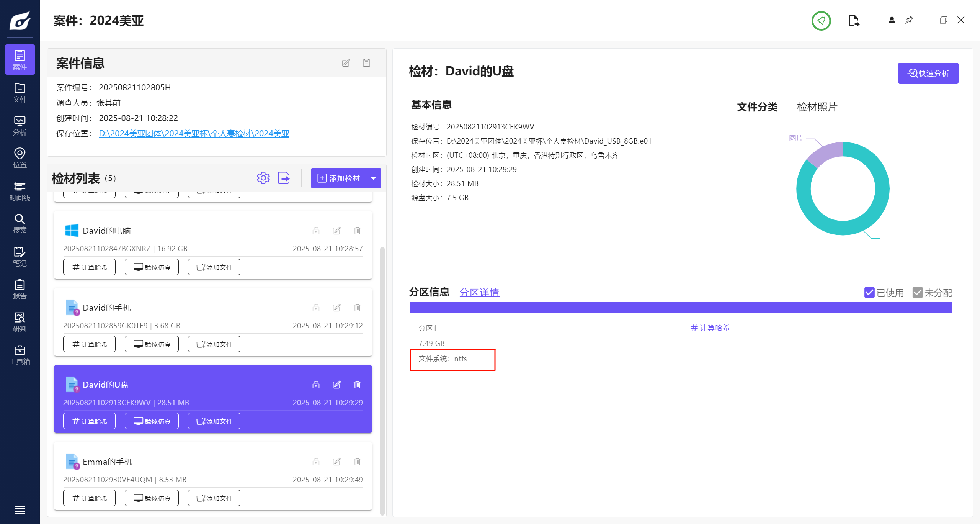This screenshot has width=980, height=524.
Task: Select the 文件分类 tab
Action: [x=757, y=107]
